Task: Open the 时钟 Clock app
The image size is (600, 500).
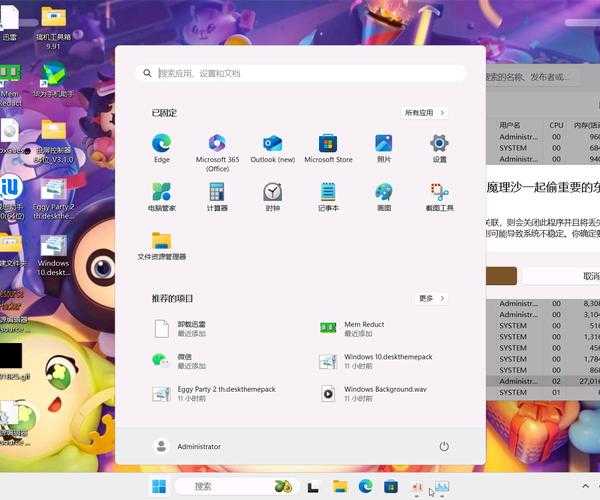Action: click(x=272, y=197)
